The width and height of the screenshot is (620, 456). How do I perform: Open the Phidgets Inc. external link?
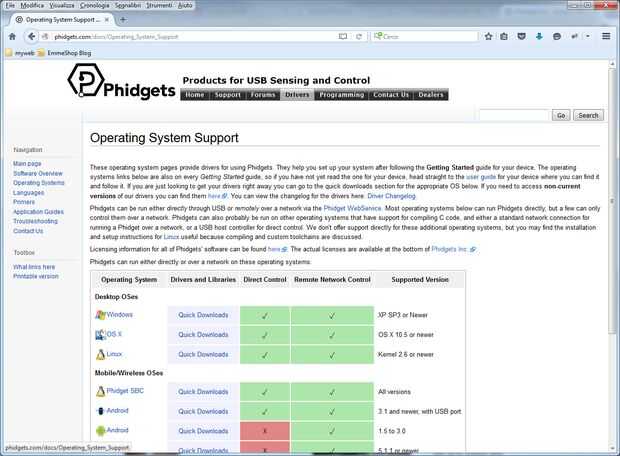point(454,249)
